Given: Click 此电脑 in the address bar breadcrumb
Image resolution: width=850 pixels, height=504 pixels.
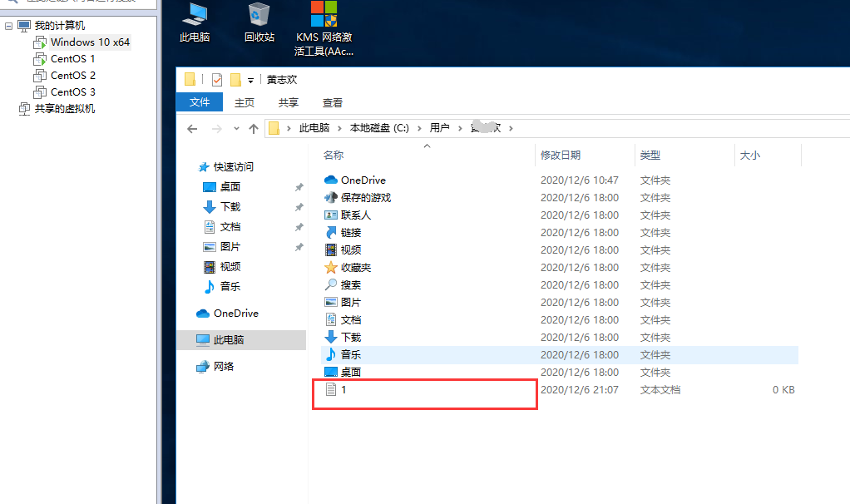Looking at the screenshot, I should (x=314, y=128).
